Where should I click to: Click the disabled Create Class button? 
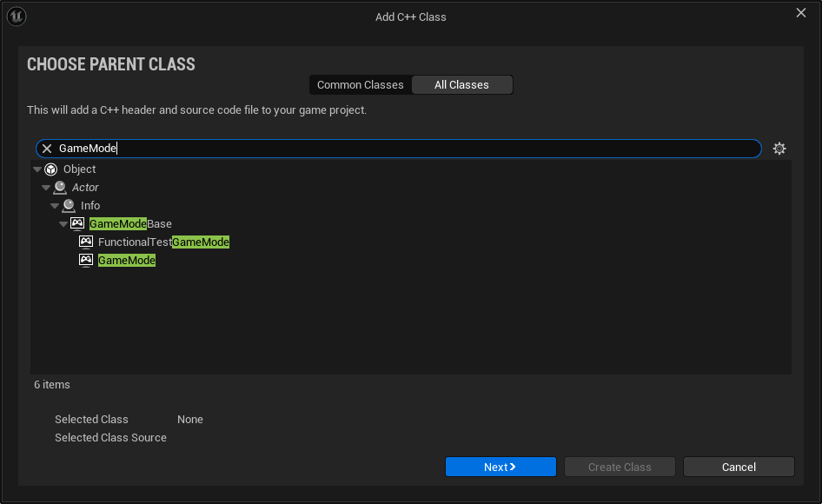pos(620,467)
